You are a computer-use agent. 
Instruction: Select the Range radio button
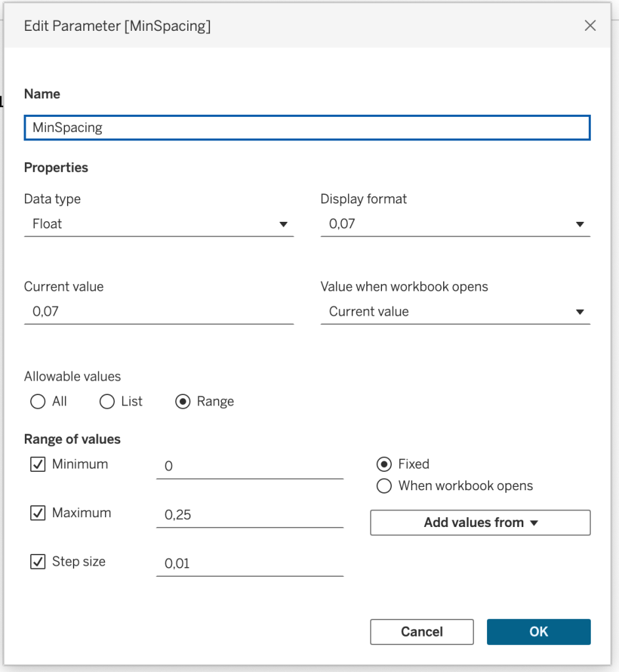183,402
